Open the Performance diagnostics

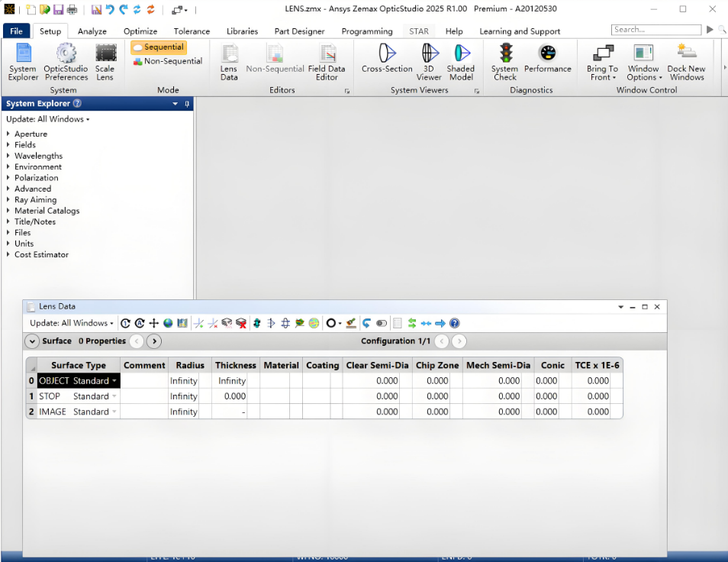click(548, 59)
